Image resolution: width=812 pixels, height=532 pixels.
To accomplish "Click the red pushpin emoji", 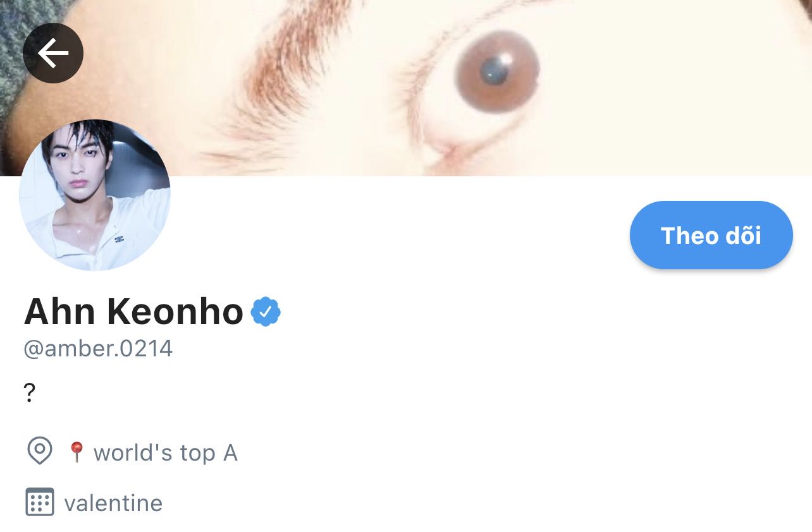I will pyautogui.click(x=77, y=452).
